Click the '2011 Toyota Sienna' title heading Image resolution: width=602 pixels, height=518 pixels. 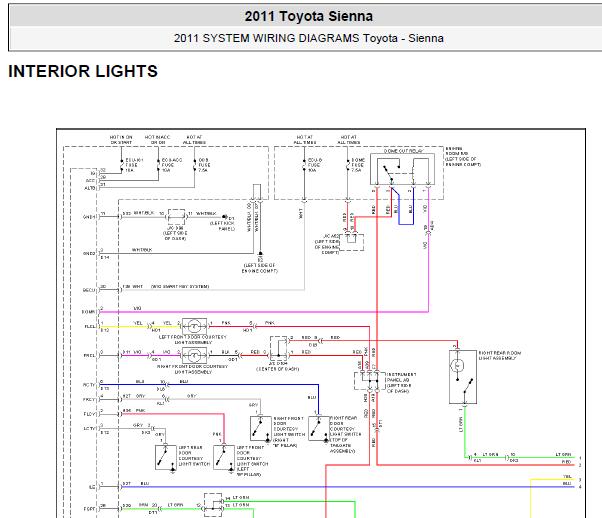pyautogui.click(x=309, y=16)
